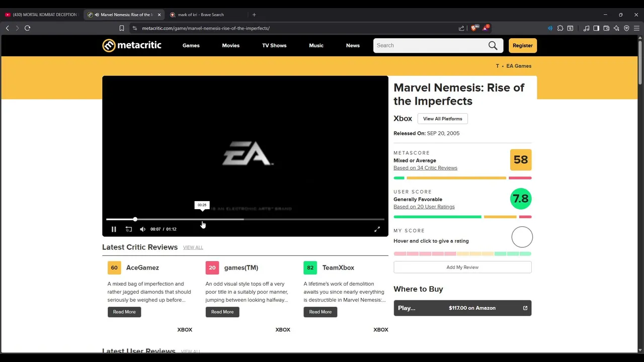Screen dimensions: 644x362
Task: Read More of the TeamXbox review
Action: point(320,312)
